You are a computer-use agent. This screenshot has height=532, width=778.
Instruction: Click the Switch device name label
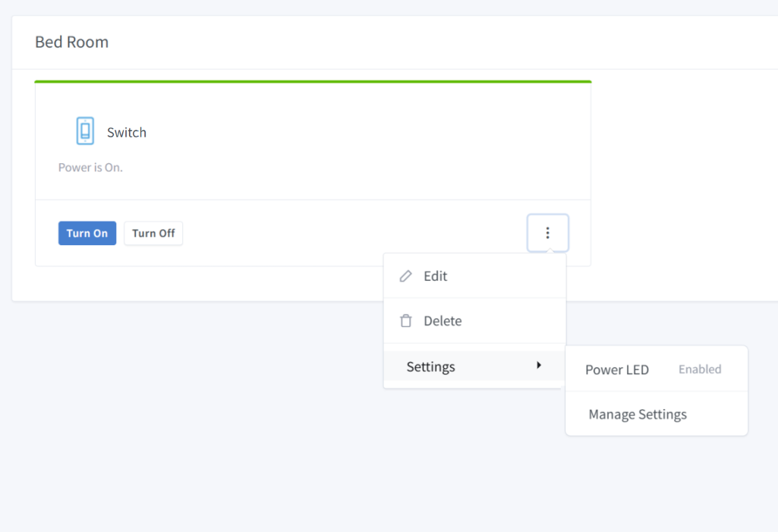(x=127, y=133)
